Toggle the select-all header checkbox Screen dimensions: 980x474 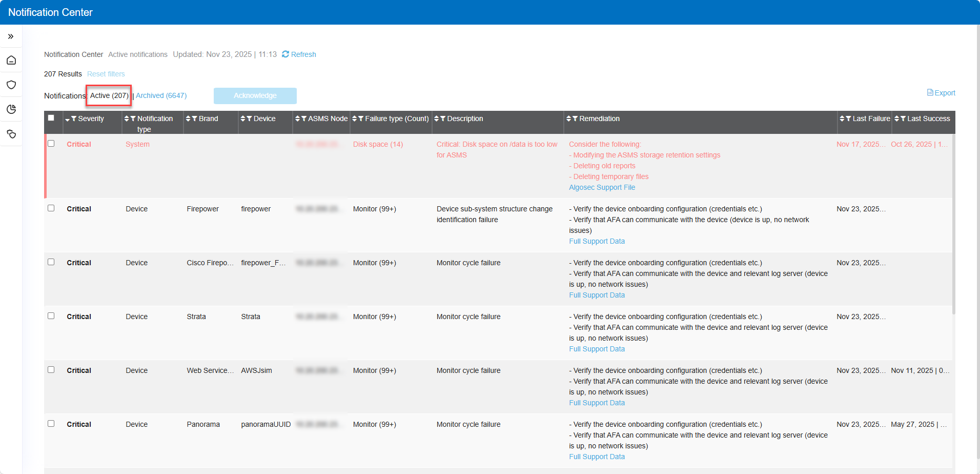[x=51, y=118]
